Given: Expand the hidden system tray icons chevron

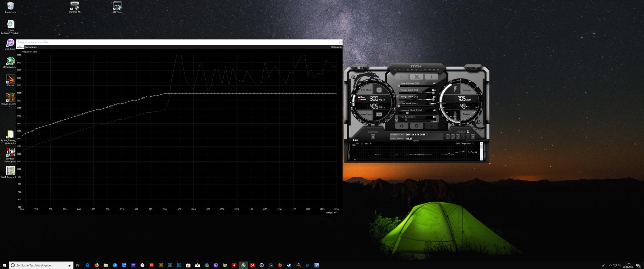Looking at the screenshot, I should coord(610,266).
